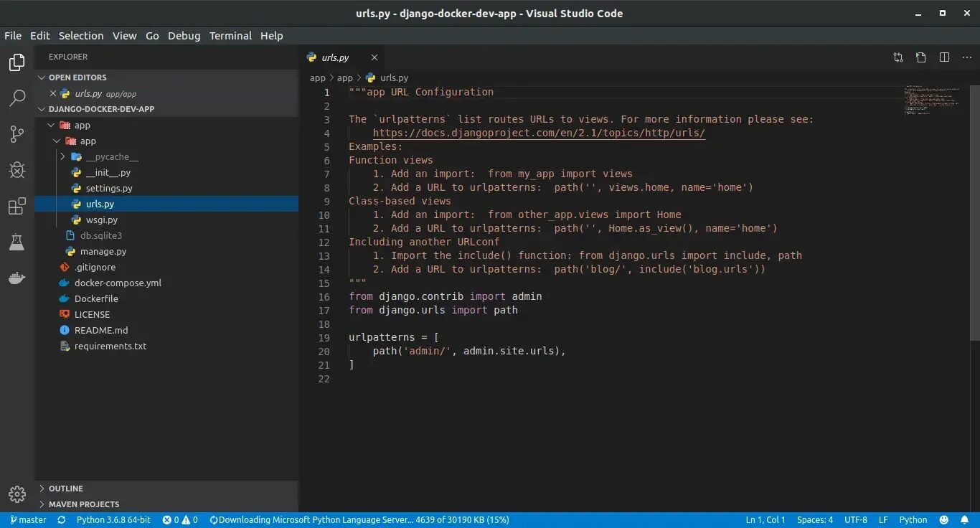Click the Open Changes icon in editor toolbar

898,57
